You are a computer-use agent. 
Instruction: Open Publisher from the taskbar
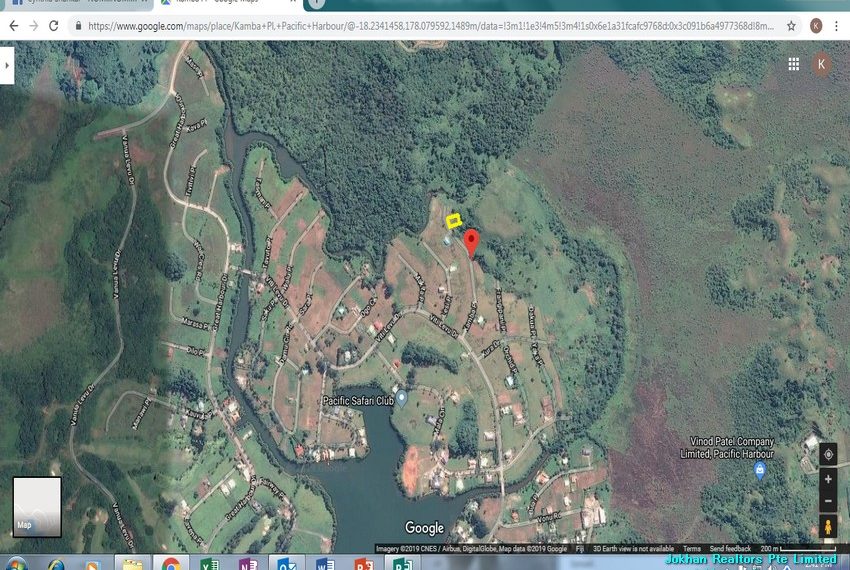(402, 564)
